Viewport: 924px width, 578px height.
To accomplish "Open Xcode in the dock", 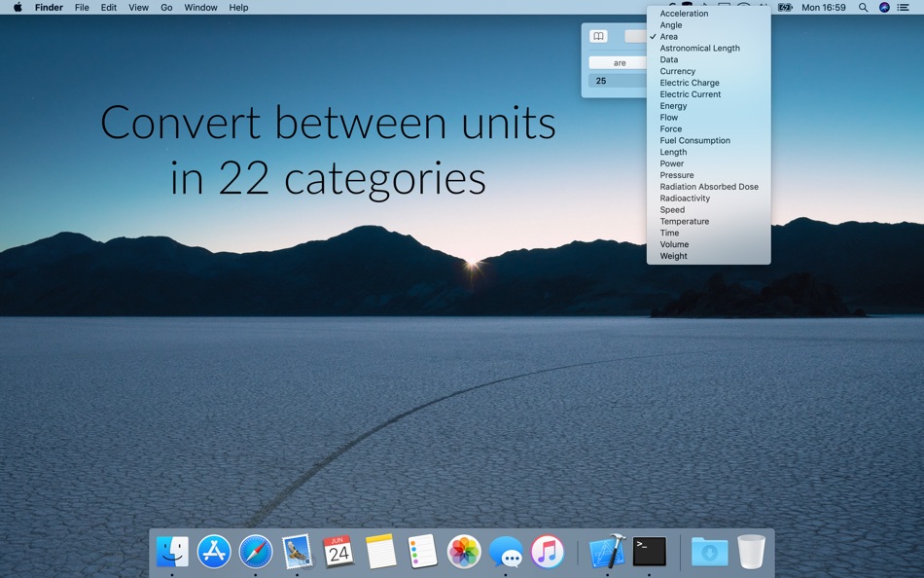I will pyautogui.click(x=608, y=552).
